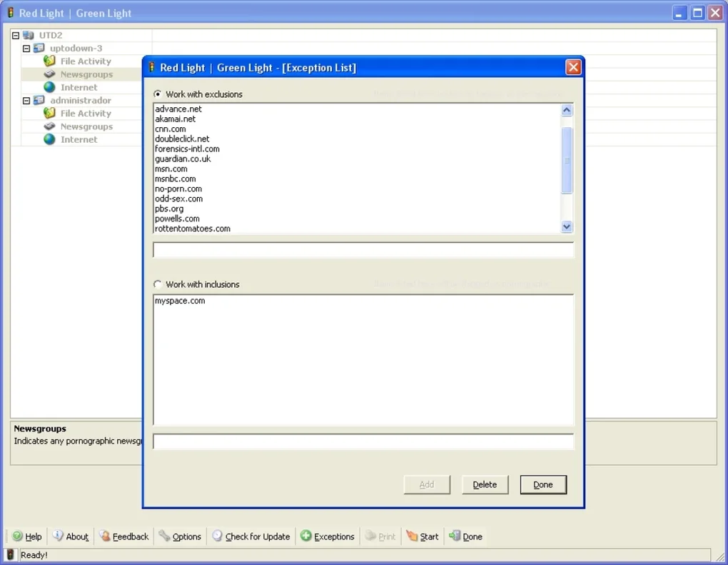The height and width of the screenshot is (565, 728).
Task: Select rottentomatoes.com in exclusions list
Action: [x=192, y=229]
